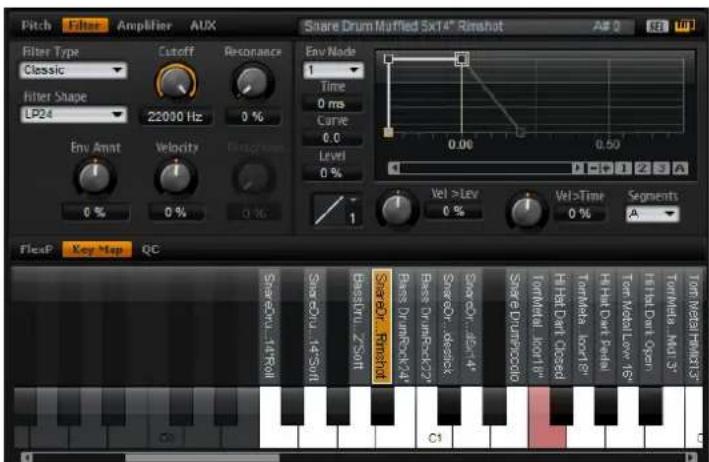Click the envelope Curve field 0.0
Image resolution: width=709 pixels, height=462 pixels.
coord(331,138)
